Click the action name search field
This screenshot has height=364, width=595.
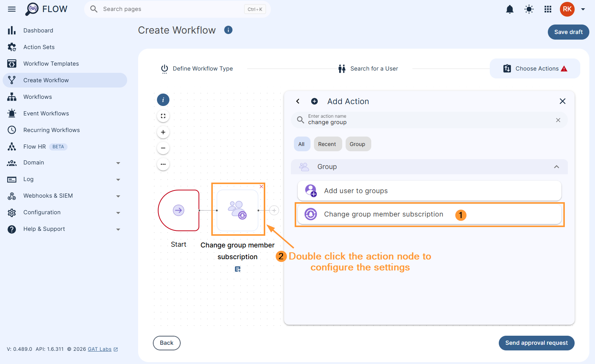[429, 120]
